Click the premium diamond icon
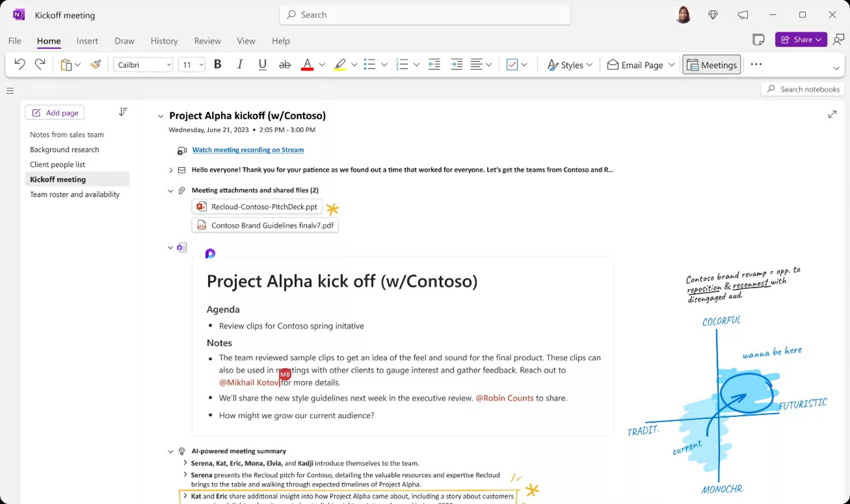Image resolution: width=850 pixels, height=504 pixels. tap(713, 15)
